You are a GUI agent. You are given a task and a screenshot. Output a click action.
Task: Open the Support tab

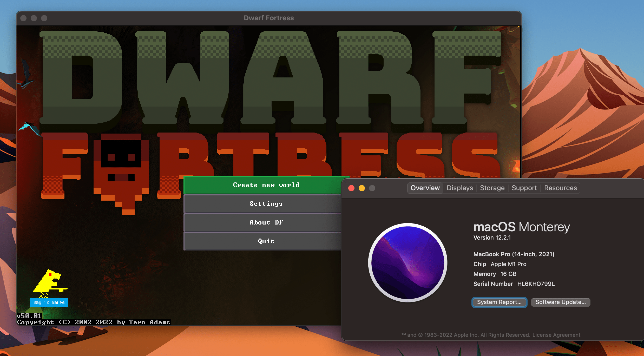[524, 188]
